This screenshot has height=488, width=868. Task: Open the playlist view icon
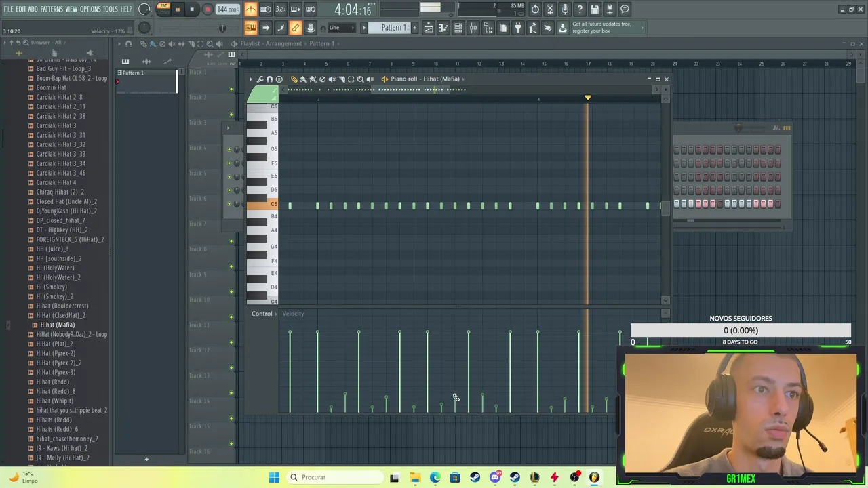click(429, 28)
